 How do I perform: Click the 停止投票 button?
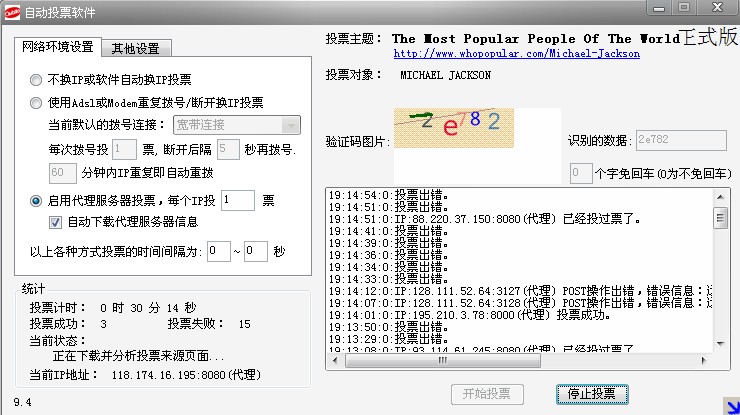tap(592, 394)
